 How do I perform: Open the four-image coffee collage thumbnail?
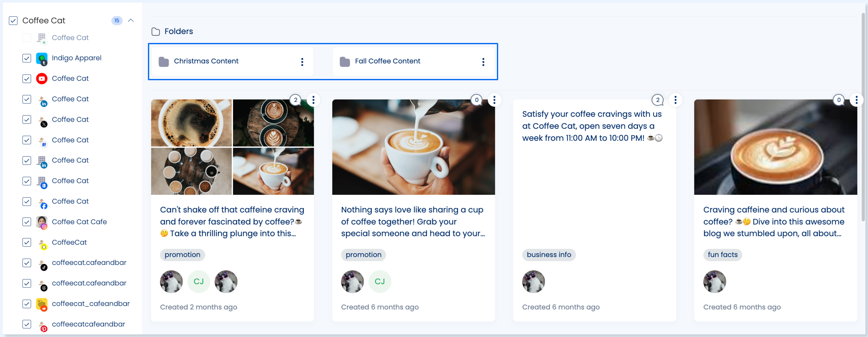tap(232, 147)
